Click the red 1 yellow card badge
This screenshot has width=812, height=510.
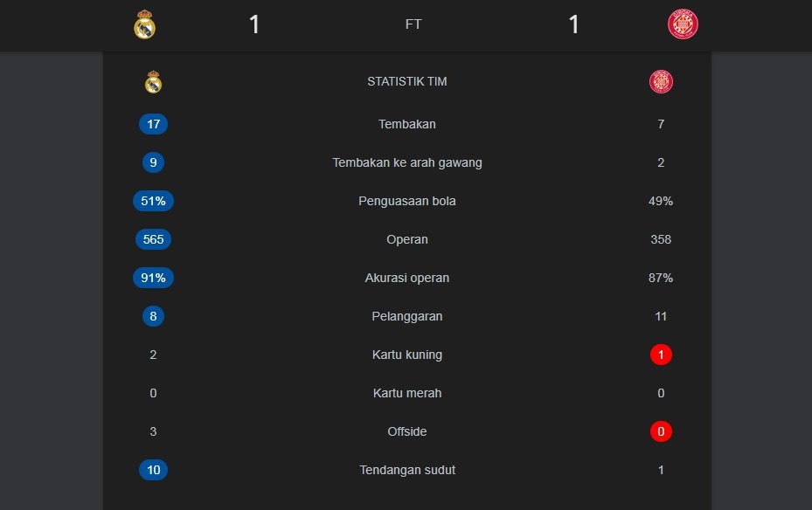tap(661, 355)
